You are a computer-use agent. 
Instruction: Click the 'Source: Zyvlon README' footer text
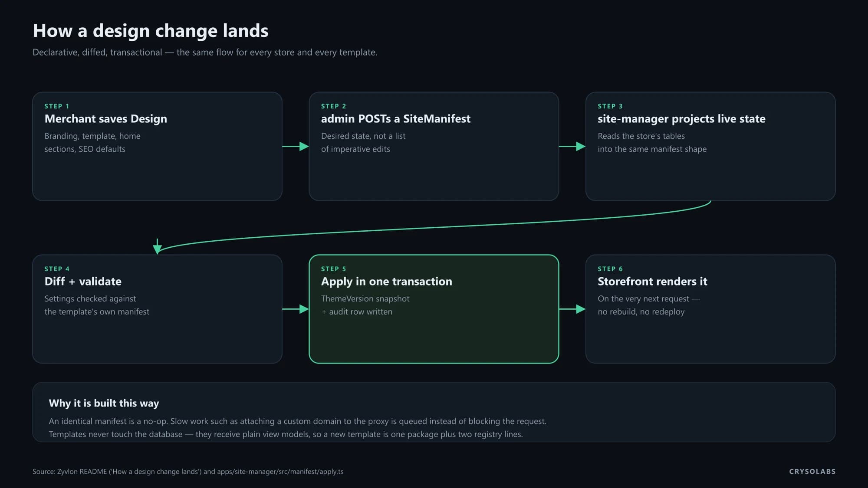coord(188,472)
